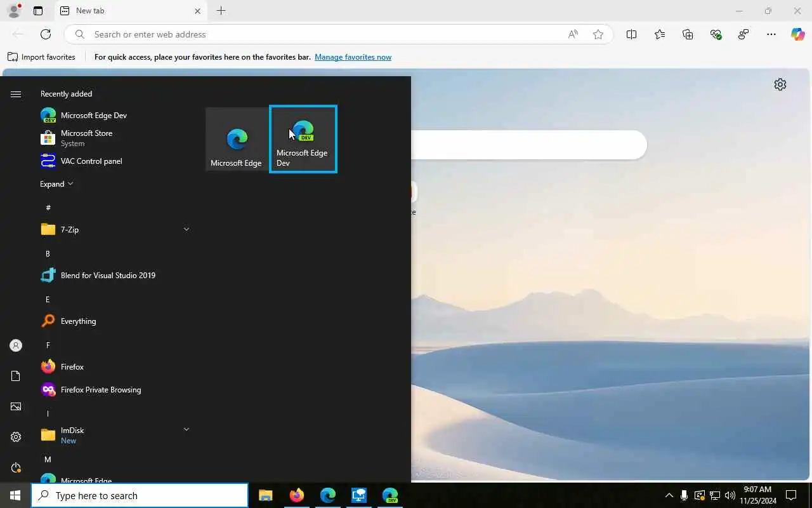Launch VAC Control panel
Image resolution: width=812 pixels, height=508 pixels.
click(114, 161)
